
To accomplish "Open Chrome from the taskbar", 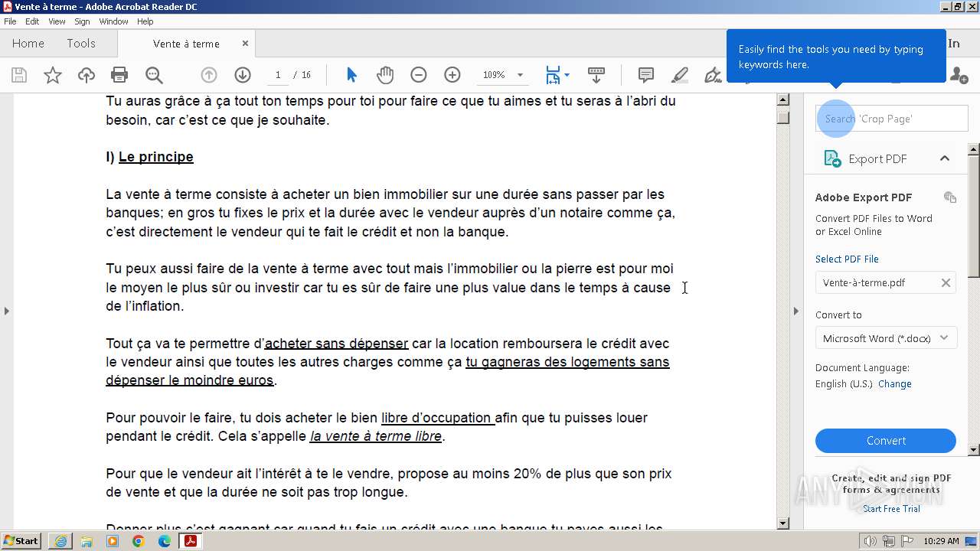I will tap(138, 542).
